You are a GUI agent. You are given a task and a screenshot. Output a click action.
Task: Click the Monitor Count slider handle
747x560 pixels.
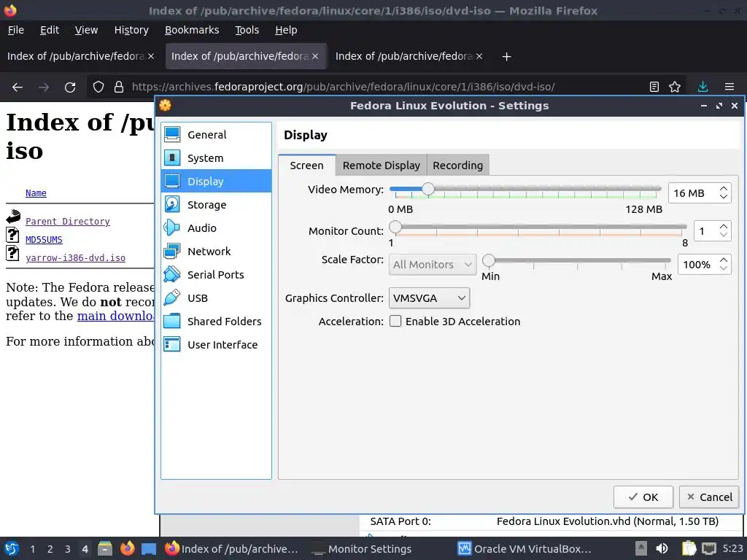pyautogui.click(x=395, y=227)
